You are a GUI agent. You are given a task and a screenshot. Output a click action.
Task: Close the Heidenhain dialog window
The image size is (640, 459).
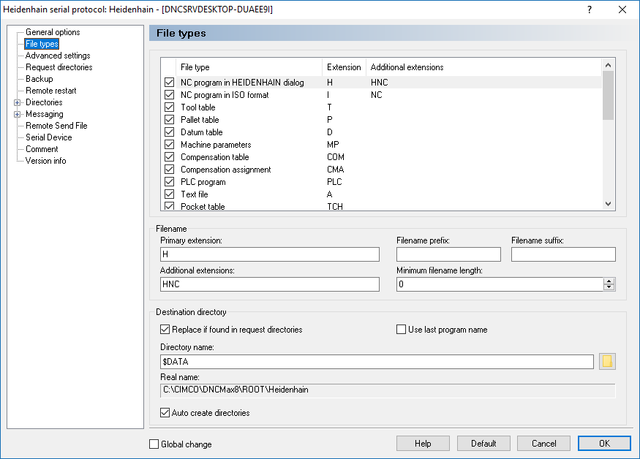pyautogui.click(x=622, y=9)
